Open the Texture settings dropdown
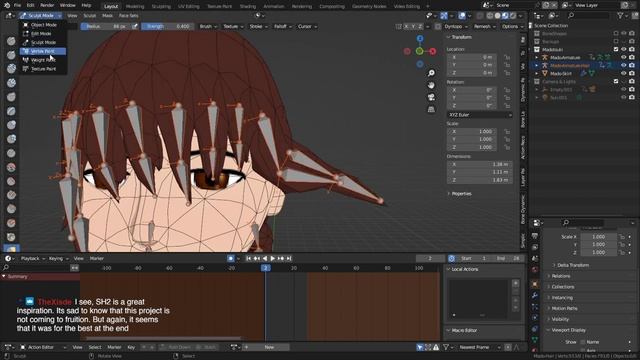Viewport: 640px width, 360px height. [x=233, y=26]
